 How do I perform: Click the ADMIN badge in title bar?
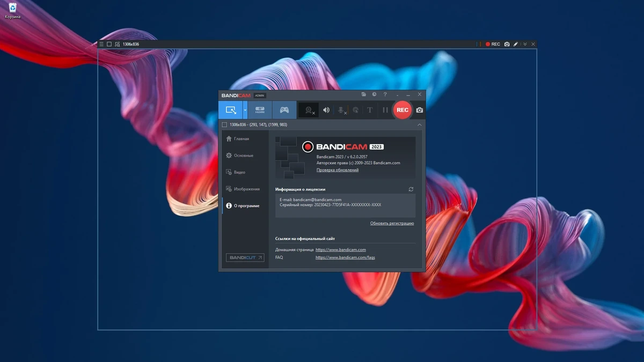click(260, 95)
